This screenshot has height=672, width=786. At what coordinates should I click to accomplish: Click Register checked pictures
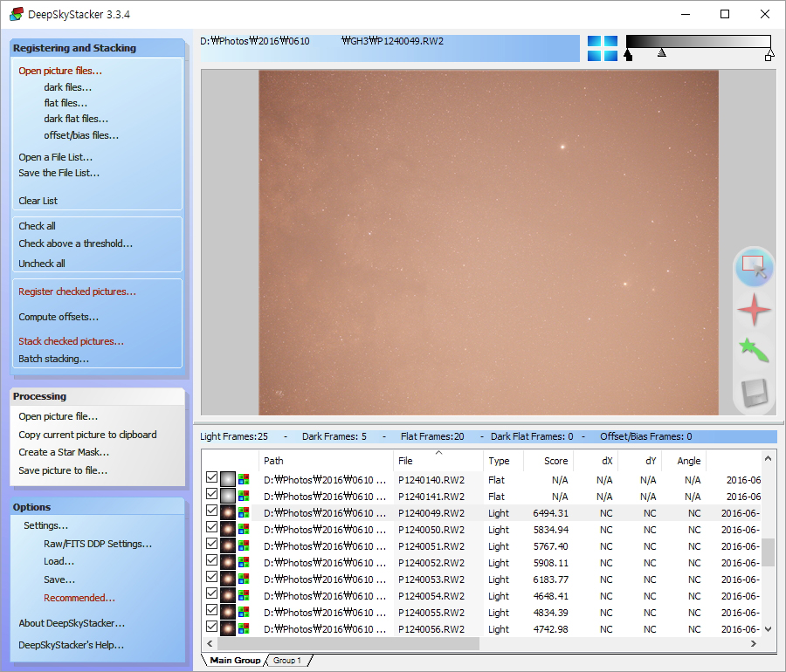(77, 291)
